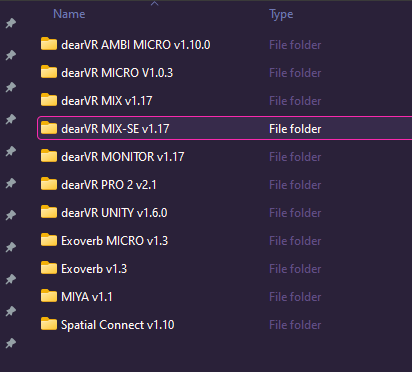
Task: Select the MIYA v1.1 folder icon
Action: point(49,296)
